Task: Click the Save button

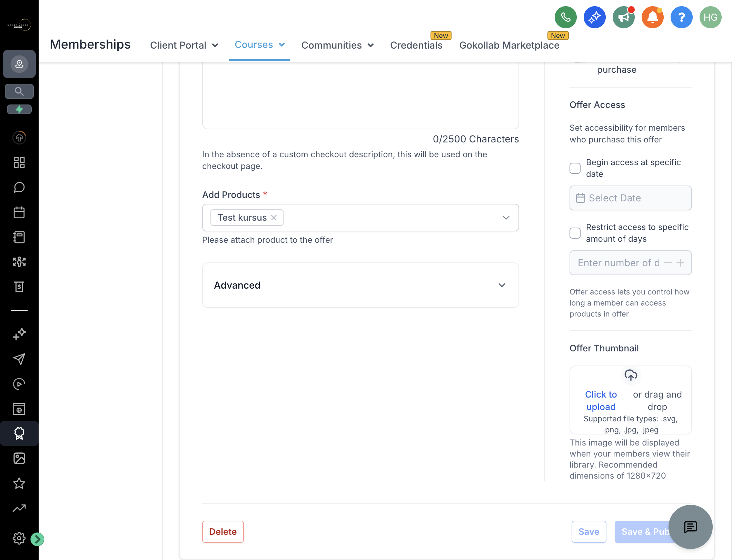Action: point(589,532)
